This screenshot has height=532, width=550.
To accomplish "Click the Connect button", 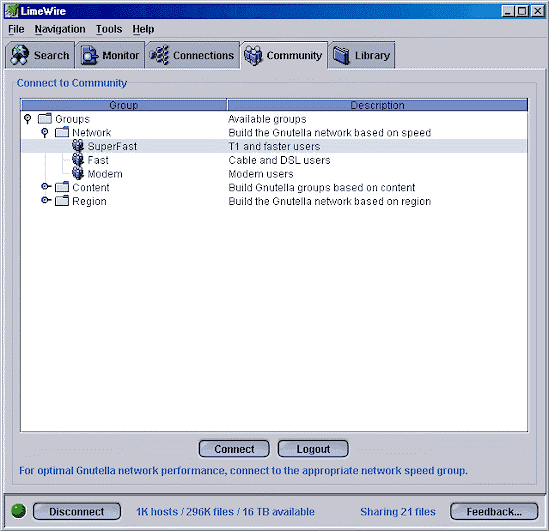I will pyautogui.click(x=234, y=449).
